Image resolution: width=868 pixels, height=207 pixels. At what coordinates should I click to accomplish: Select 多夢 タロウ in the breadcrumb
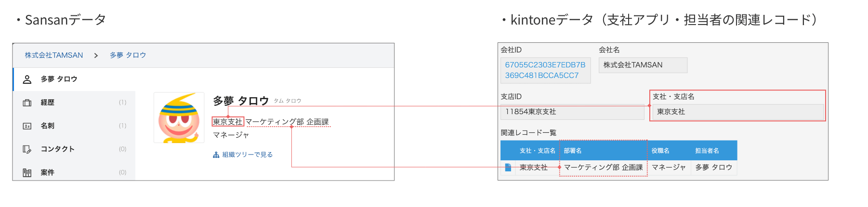click(128, 55)
